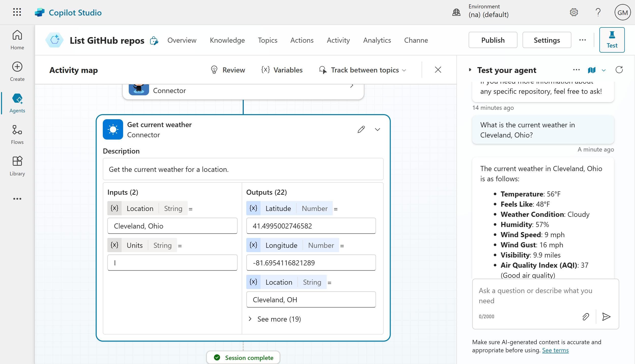Open Flows in the left sidebar

click(17, 134)
